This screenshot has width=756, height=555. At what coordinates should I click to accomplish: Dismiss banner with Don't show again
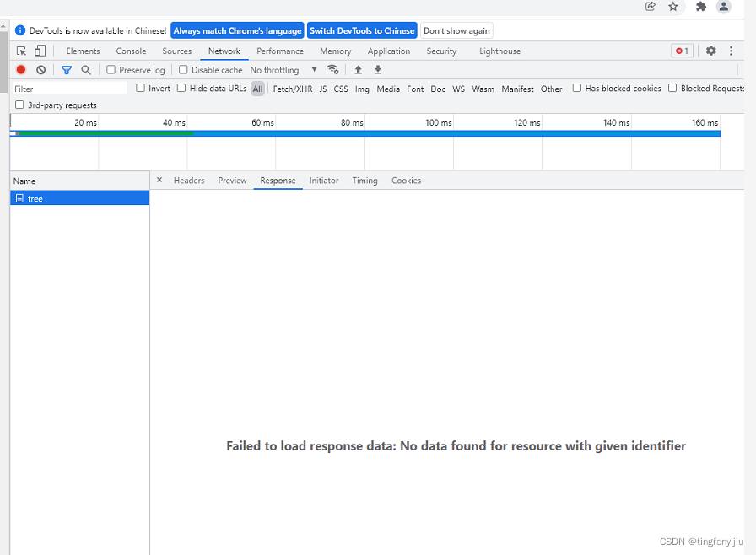click(x=456, y=30)
